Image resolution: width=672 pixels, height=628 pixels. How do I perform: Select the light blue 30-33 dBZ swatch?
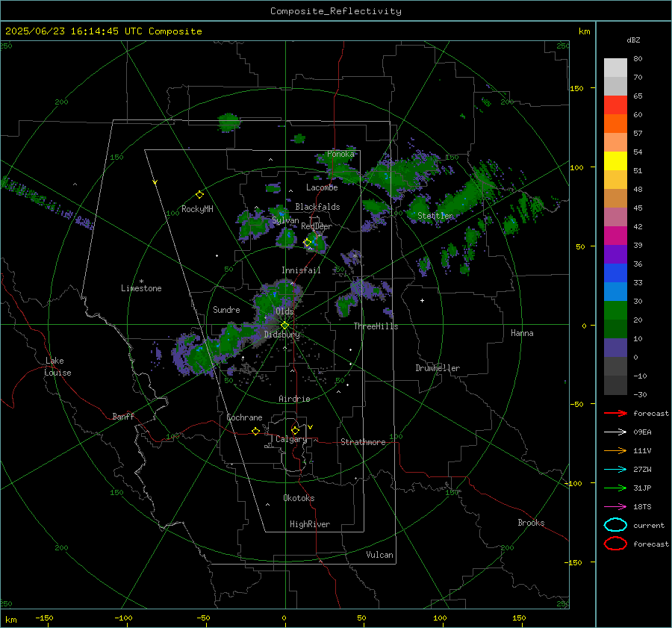point(615,292)
